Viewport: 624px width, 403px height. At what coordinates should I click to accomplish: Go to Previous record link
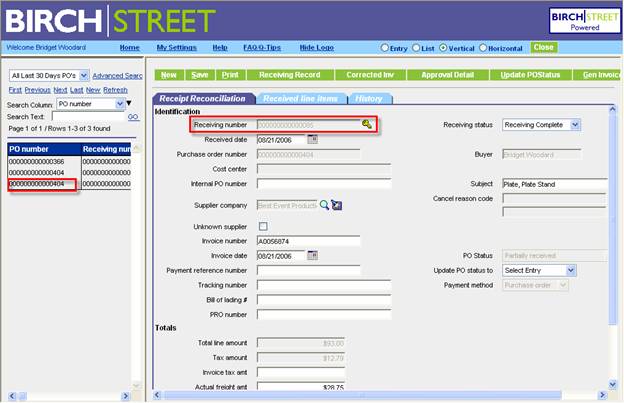click(x=37, y=90)
